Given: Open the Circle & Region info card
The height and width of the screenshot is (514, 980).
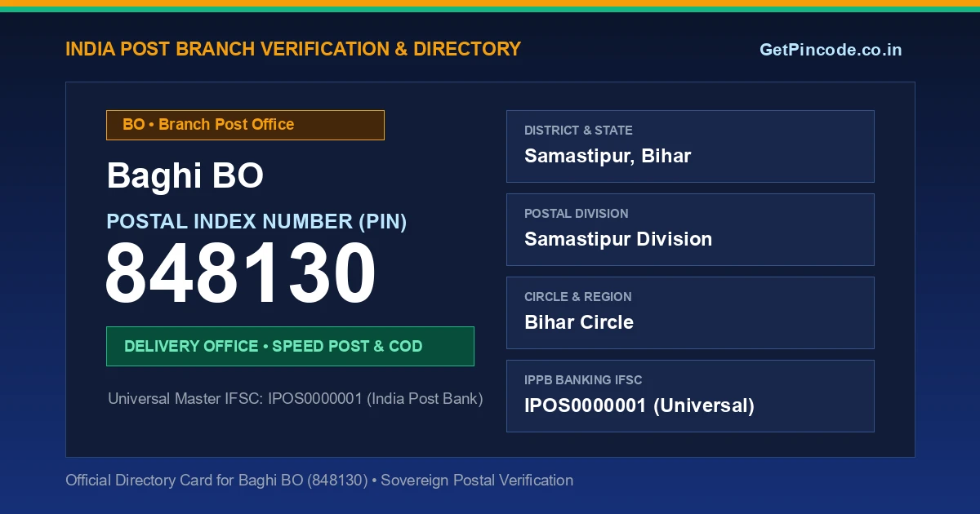Looking at the screenshot, I should coord(690,312).
